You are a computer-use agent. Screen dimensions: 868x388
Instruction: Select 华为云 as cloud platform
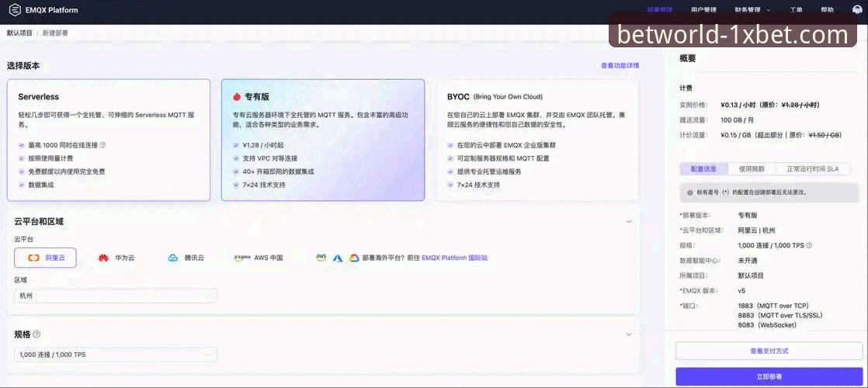tap(116, 258)
